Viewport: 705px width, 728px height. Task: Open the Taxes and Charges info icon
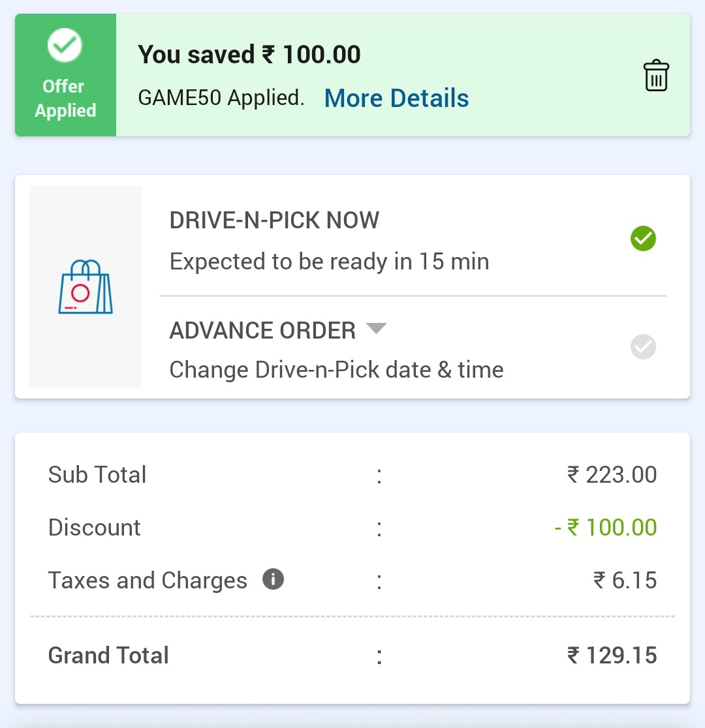pyautogui.click(x=273, y=579)
